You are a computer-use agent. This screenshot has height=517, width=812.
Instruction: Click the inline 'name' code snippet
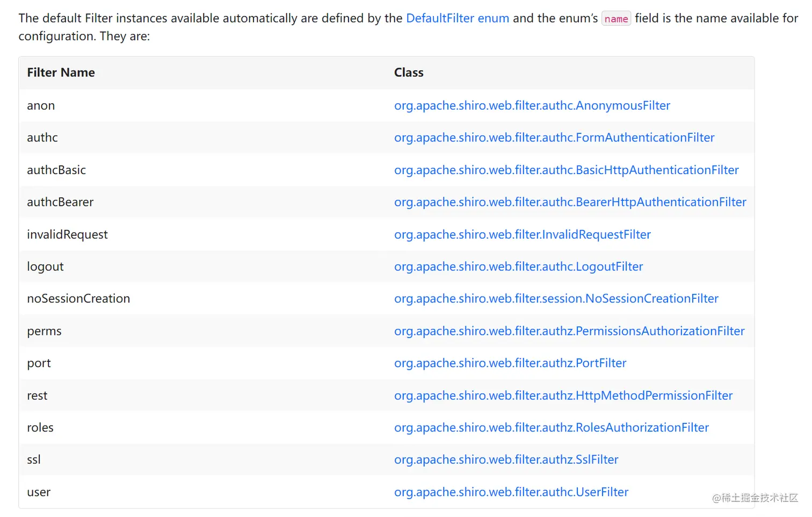(x=616, y=19)
